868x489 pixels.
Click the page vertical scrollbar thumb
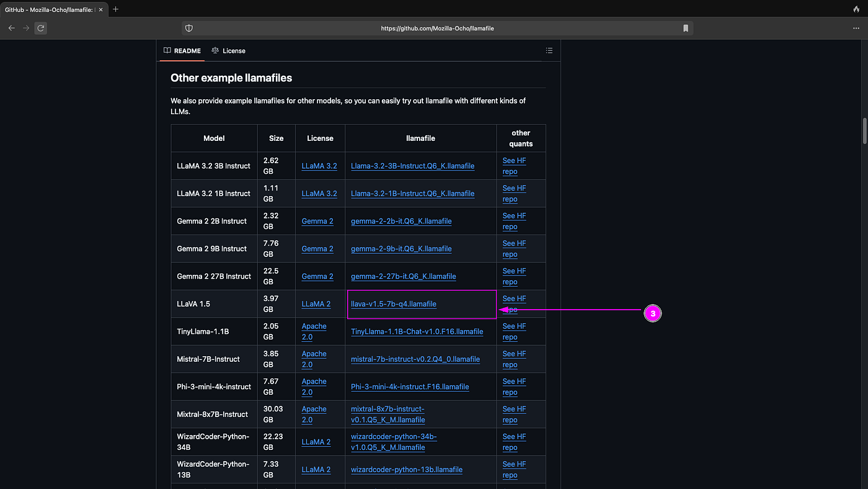(864, 130)
